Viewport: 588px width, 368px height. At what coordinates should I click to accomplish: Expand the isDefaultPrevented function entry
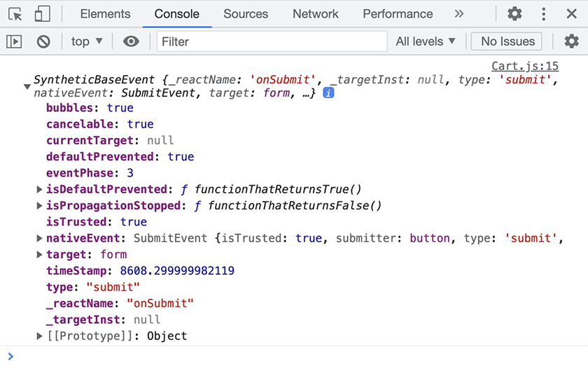[x=39, y=189]
